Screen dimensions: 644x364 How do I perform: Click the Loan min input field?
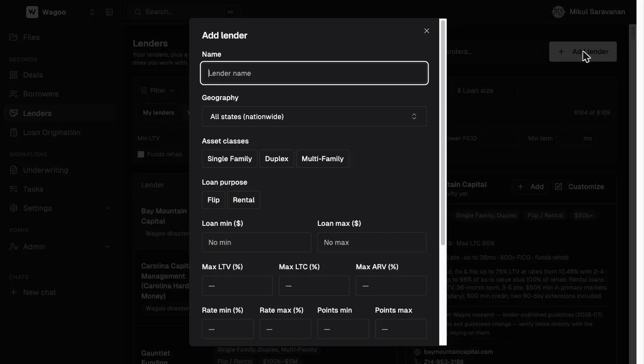point(257,242)
